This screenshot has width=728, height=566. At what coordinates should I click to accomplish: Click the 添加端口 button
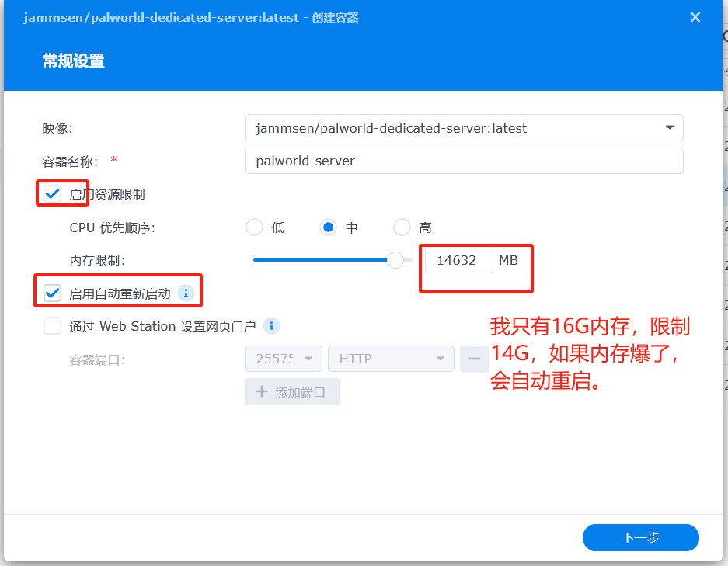292,392
